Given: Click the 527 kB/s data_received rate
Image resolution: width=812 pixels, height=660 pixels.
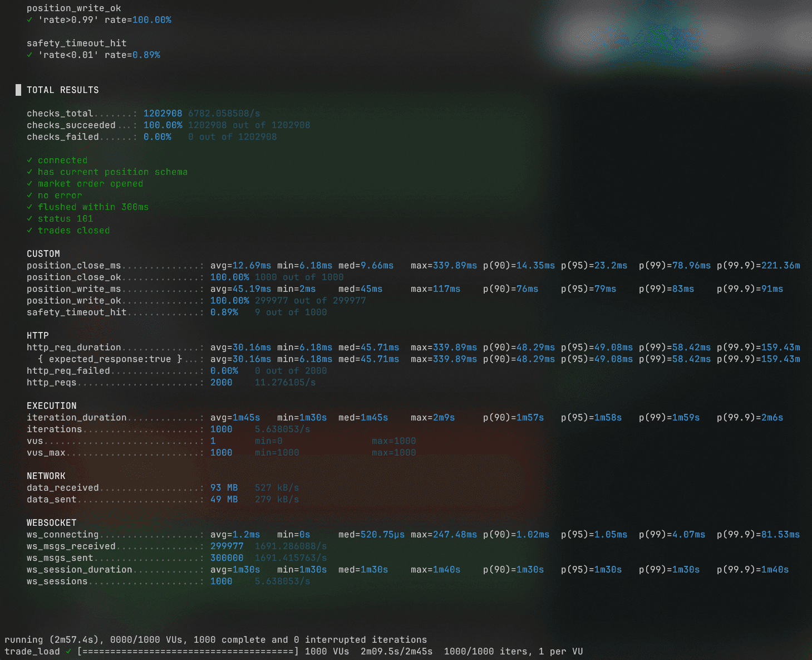Looking at the screenshot, I should click(x=277, y=488).
